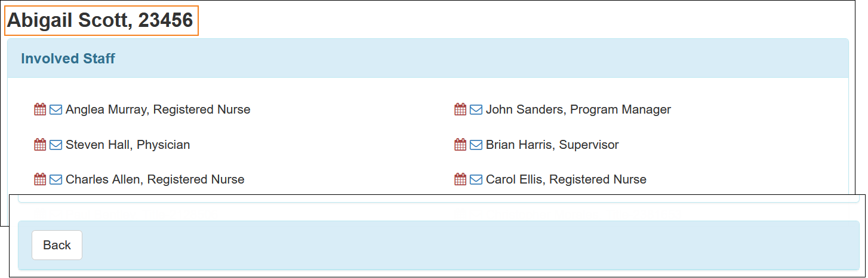Viewport: 868px width, 278px height.
Task: Open Brian Harris' calendar icon
Action: (460, 144)
